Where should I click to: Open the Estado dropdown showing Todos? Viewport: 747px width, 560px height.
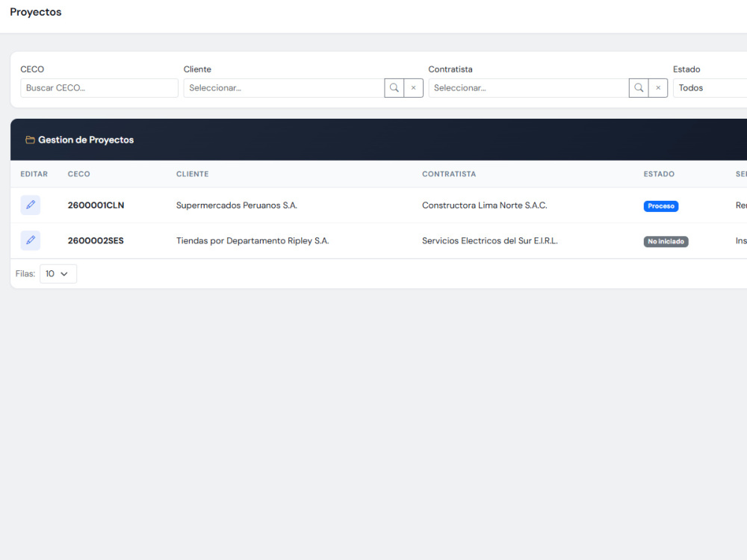click(x=710, y=88)
